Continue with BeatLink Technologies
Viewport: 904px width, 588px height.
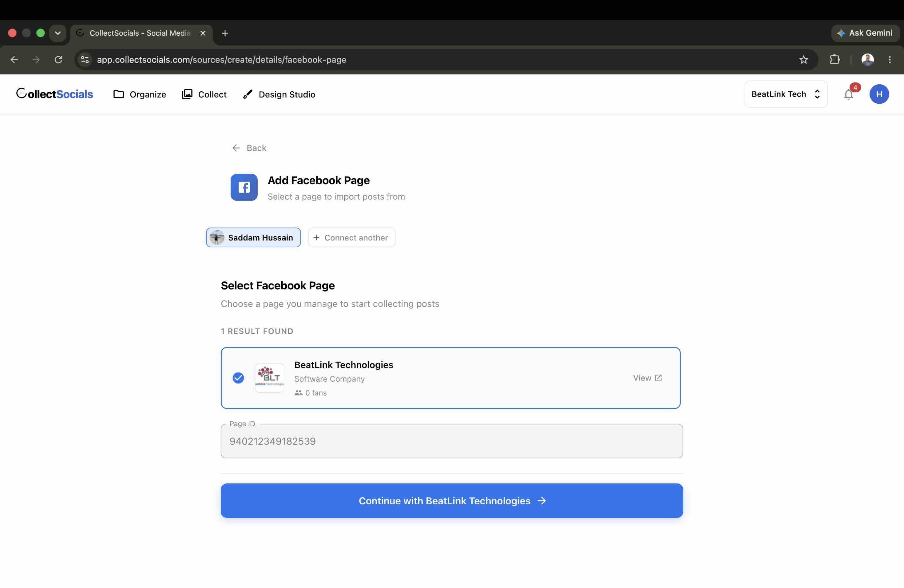452,501
